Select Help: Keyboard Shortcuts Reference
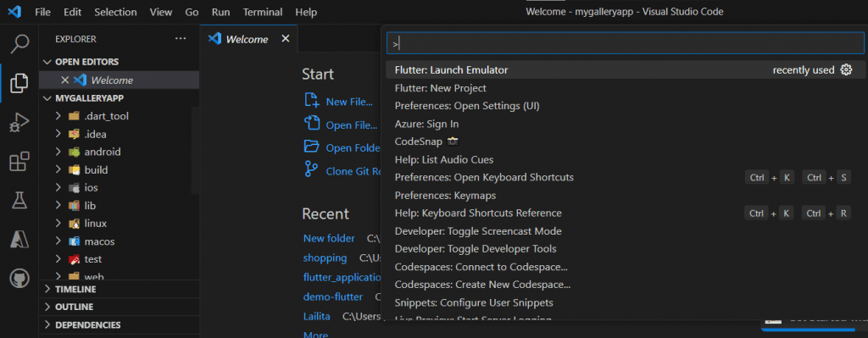Screen dimensions: 868x338 [625, 213]
